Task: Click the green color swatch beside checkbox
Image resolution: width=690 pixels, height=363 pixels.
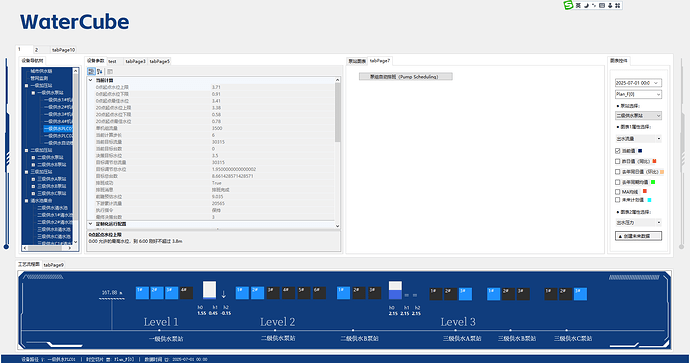Action: click(x=653, y=182)
